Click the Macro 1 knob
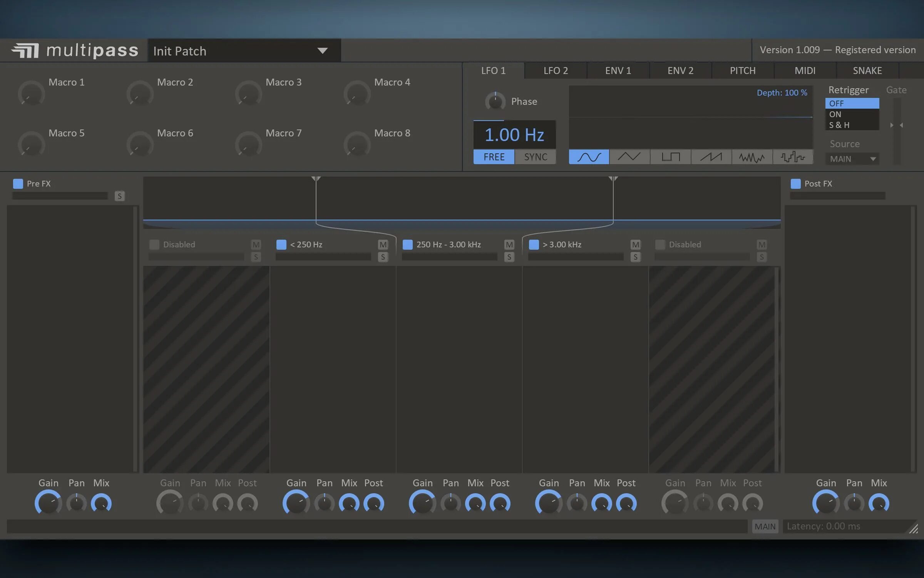This screenshot has width=924, height=578. click(31, 94)
